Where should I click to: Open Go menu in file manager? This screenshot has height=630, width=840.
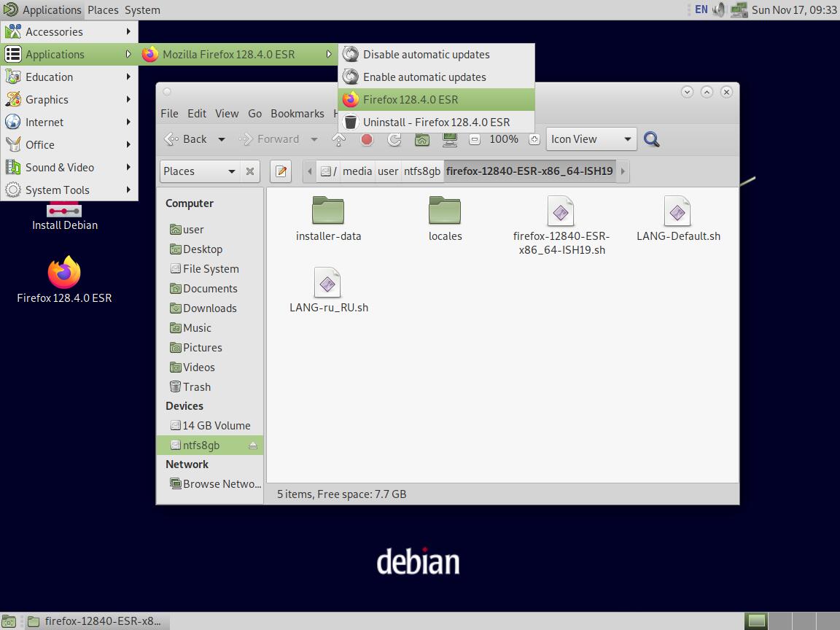point(255,114)
